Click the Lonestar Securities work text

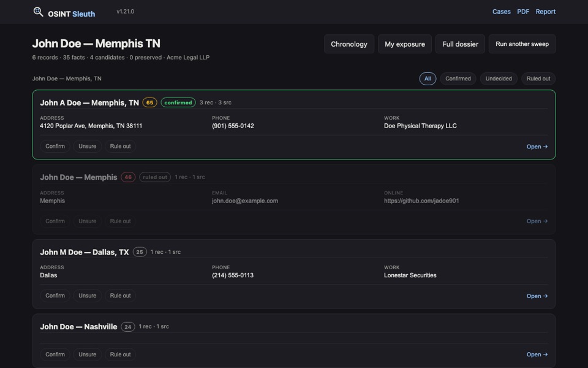(410, 275)
